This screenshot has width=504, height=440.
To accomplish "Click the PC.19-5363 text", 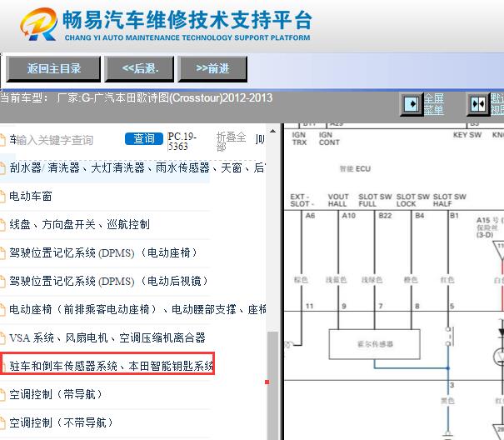I will point(182,142).
